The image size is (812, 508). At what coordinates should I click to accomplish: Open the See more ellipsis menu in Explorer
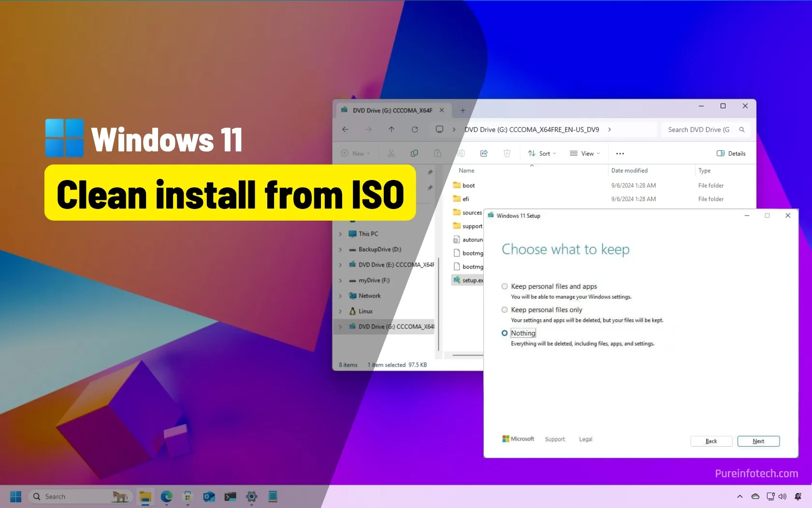click(620, 153)
